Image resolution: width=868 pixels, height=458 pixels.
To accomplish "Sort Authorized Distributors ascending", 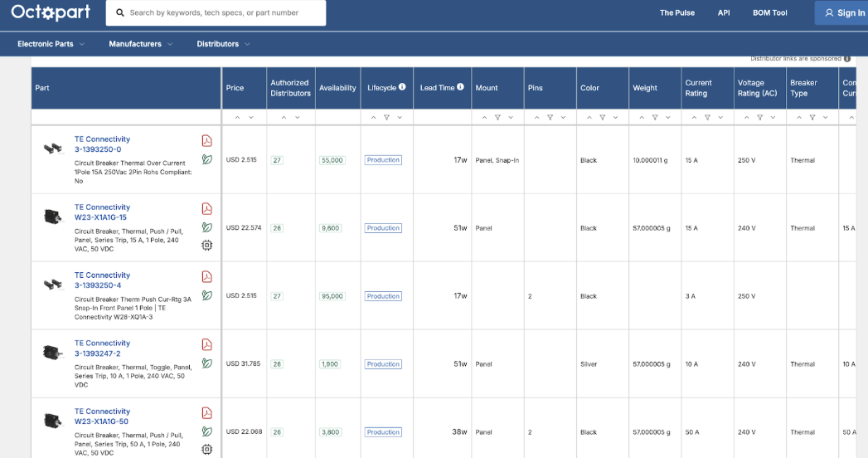I will point(284,118).
